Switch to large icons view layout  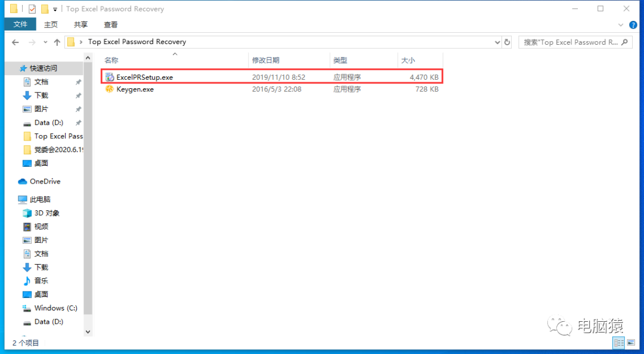click(631, 343)
